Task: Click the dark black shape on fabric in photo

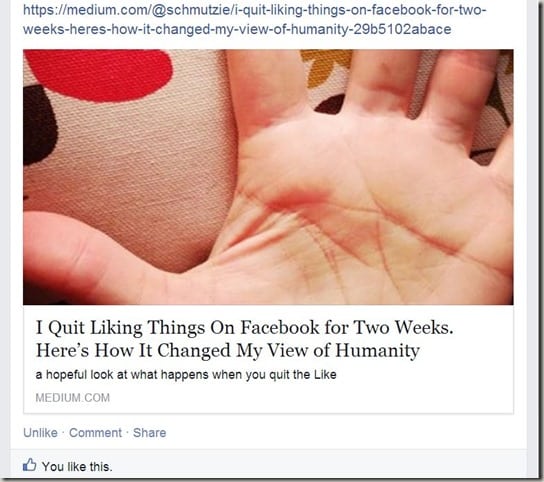Action: (39, 127)
